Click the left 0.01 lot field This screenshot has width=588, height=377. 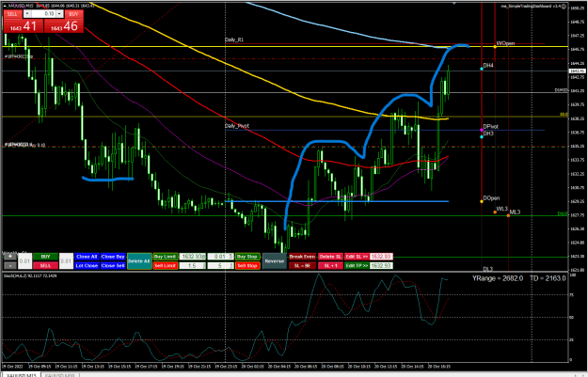(24, 260)
